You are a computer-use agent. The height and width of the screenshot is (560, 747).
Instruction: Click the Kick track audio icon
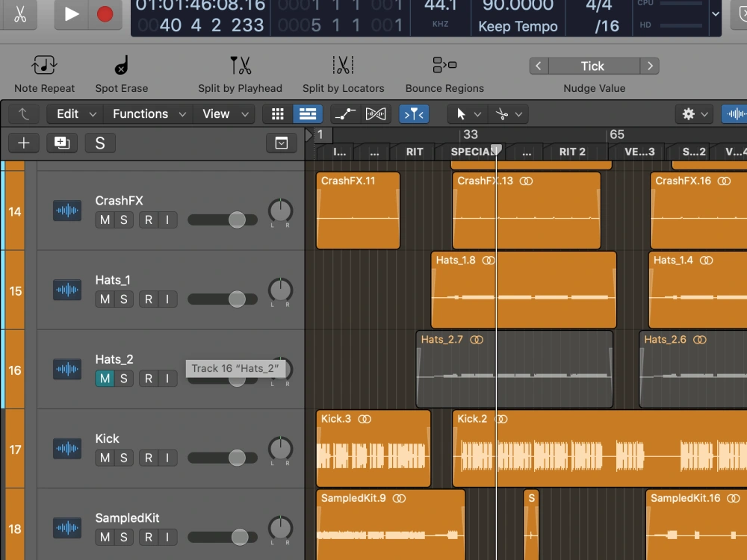pyautogui.click(x=66, y=448)
